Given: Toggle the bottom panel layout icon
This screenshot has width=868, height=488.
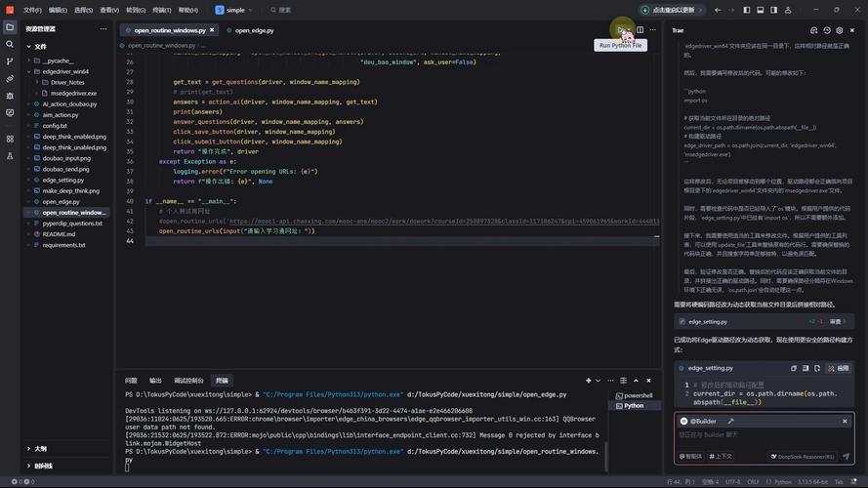Looking at the screenshot, I should pyautogui.click(x=760, y=10).
